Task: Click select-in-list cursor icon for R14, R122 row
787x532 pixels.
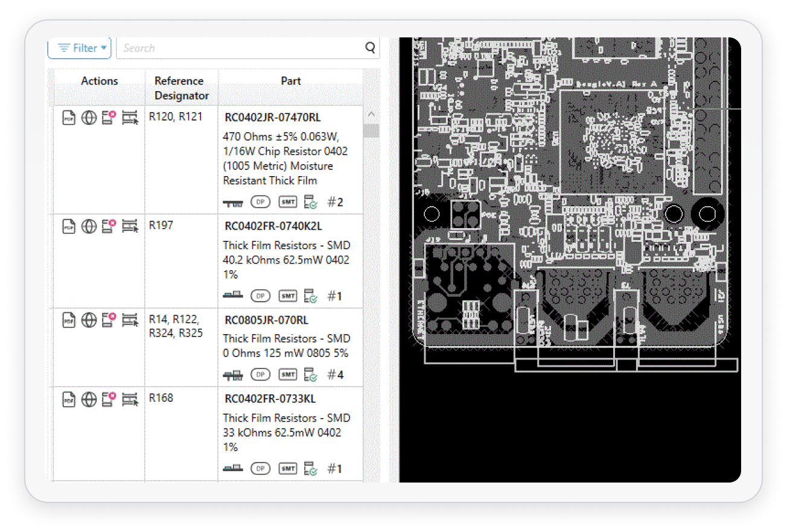Action: coord(130,320)
